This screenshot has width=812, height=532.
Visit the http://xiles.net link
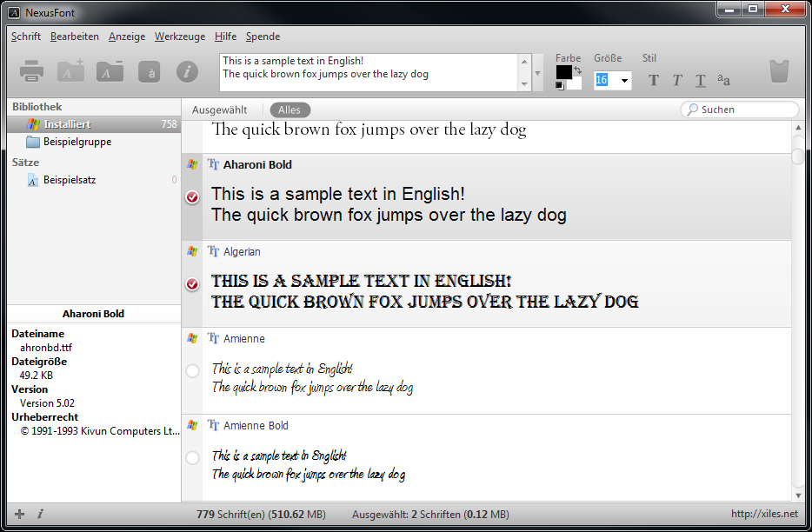click(764, 514)
